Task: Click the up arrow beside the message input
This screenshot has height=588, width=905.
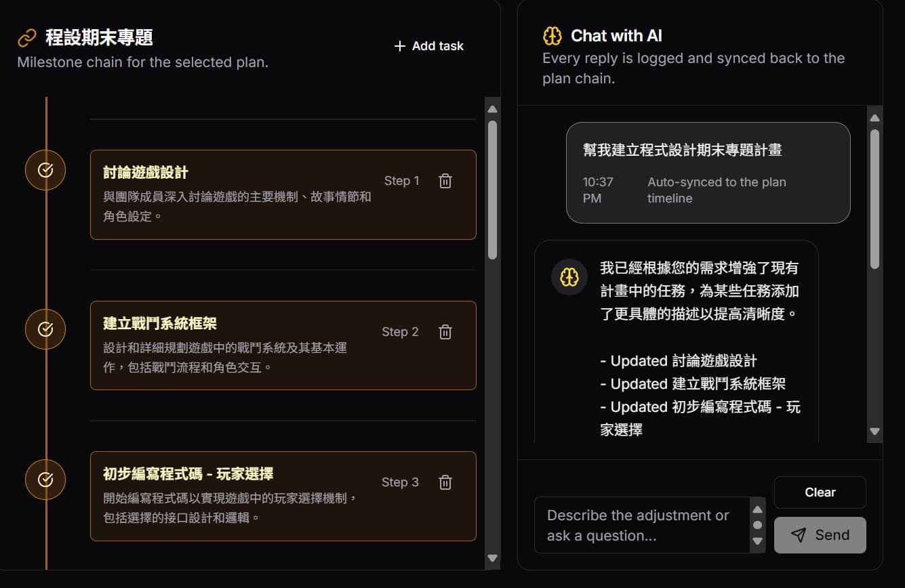Action: click(x=759, y=509)
